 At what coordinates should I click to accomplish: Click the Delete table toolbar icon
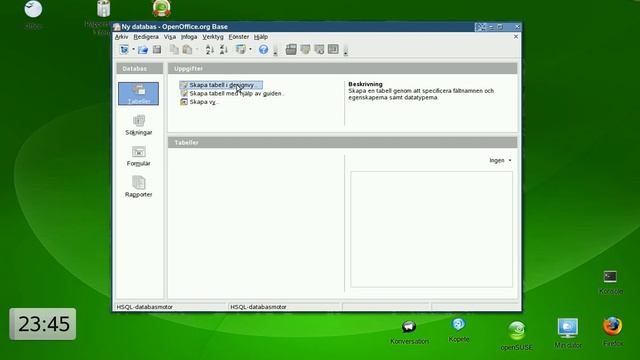(x=319, y=50)
